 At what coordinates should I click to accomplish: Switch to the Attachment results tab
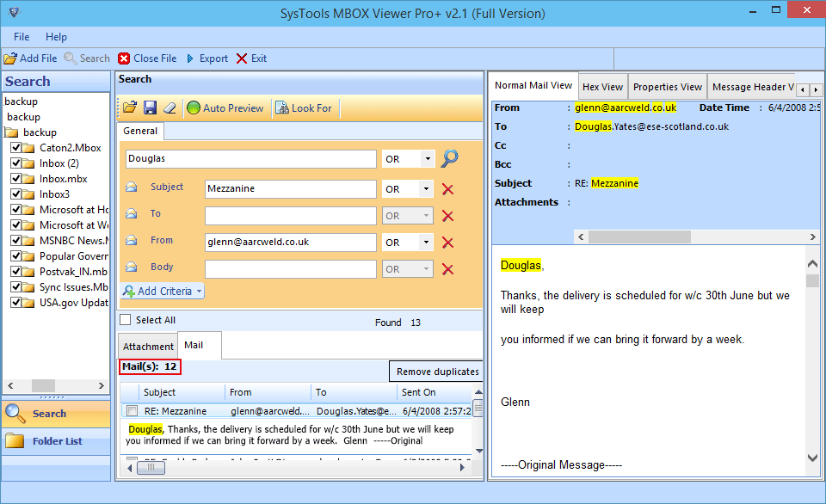tap(148, 346)
